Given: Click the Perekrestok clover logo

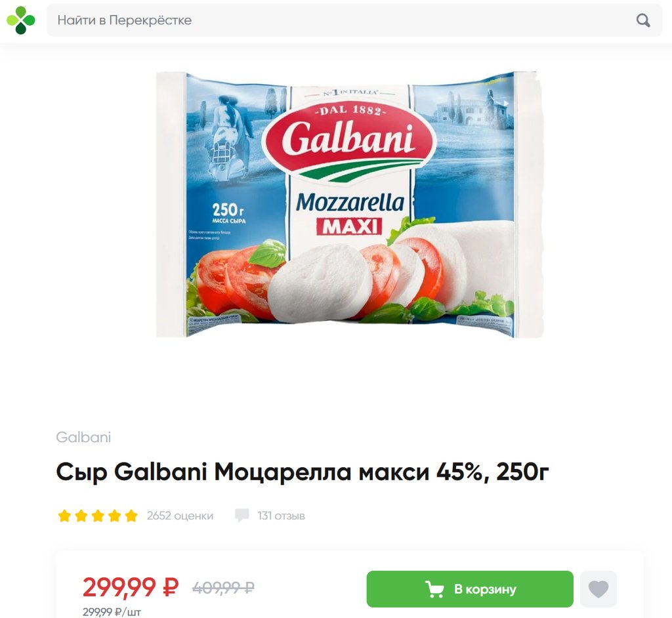Looking at the screenshot, I should 20,20.
